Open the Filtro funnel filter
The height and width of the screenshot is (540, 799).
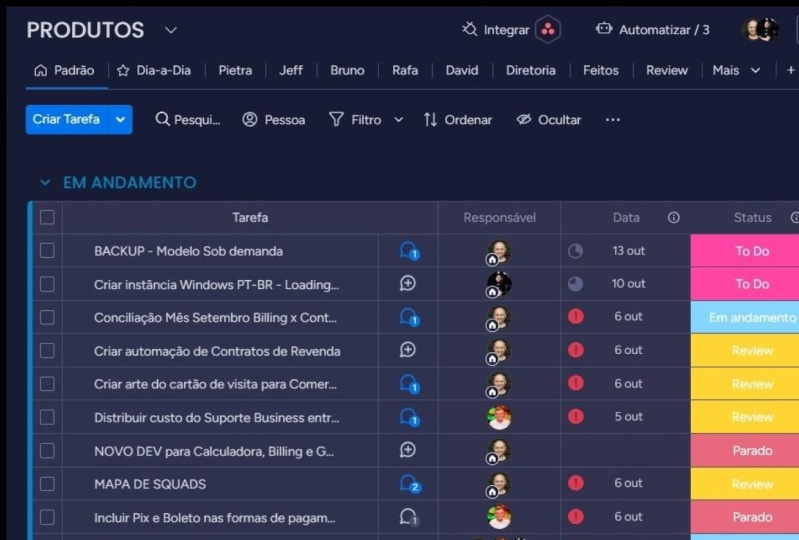(x=336, y=119)
